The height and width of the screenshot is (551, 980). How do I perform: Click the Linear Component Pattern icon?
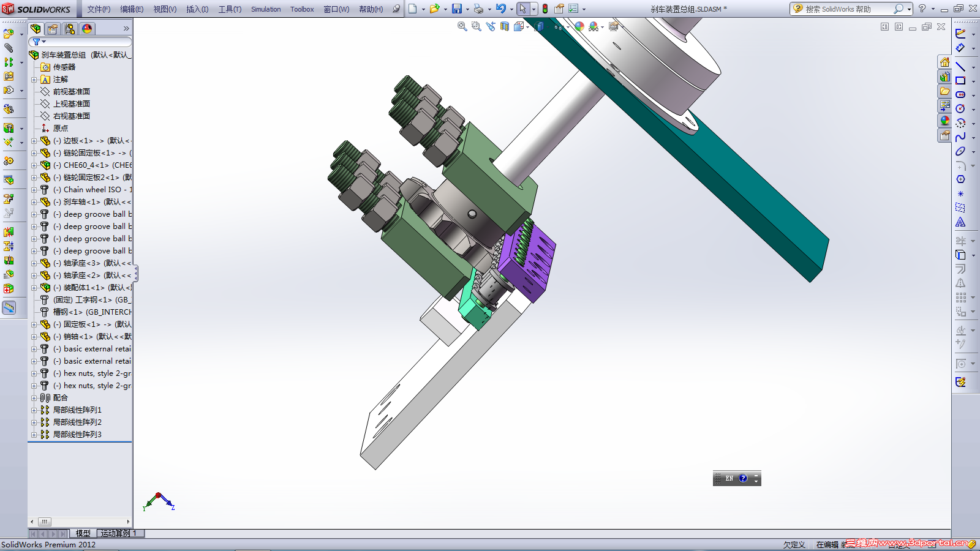point(9,62)
